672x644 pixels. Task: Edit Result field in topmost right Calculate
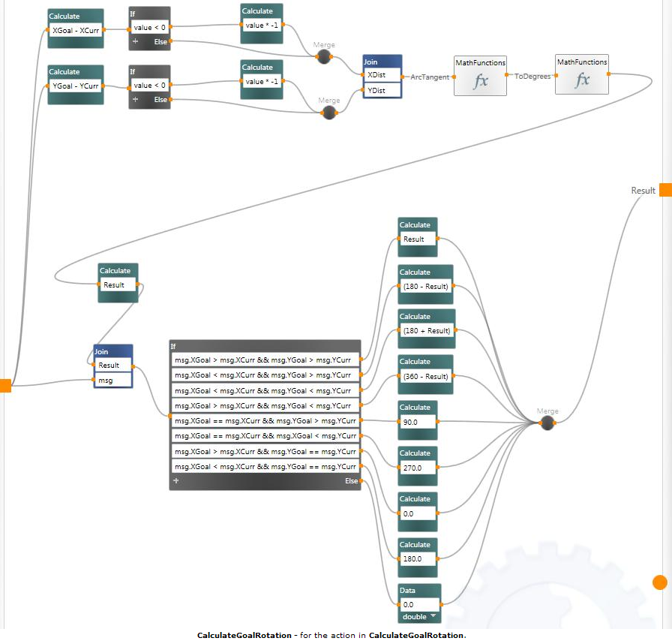(418, 239)
